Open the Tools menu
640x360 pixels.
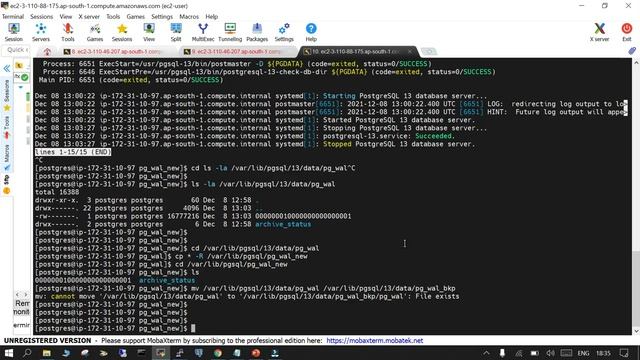pos(113,17)
